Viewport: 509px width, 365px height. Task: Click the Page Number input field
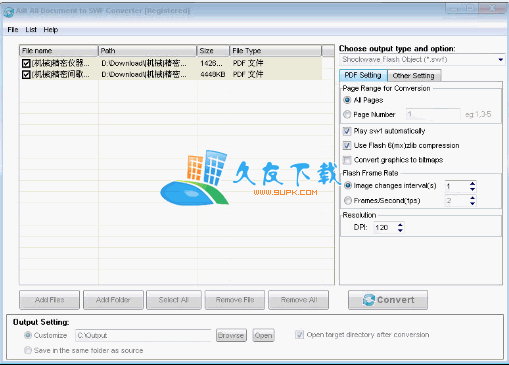[x=433, y=114]
